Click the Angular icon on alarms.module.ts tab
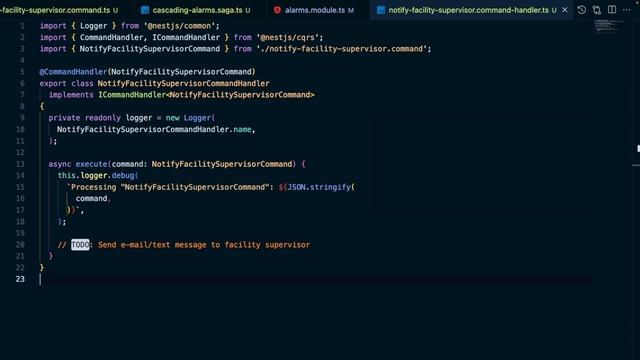This screenshot has height=360, width=640. [277, 10]
